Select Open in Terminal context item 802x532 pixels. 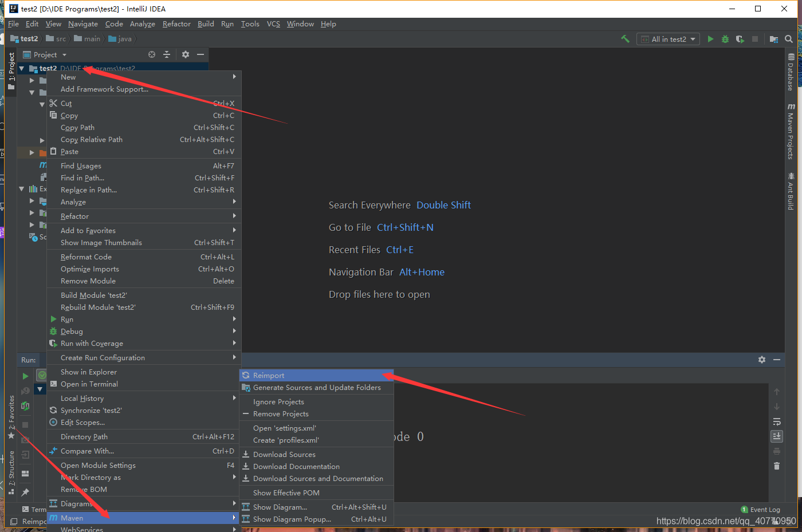point(144,384)
